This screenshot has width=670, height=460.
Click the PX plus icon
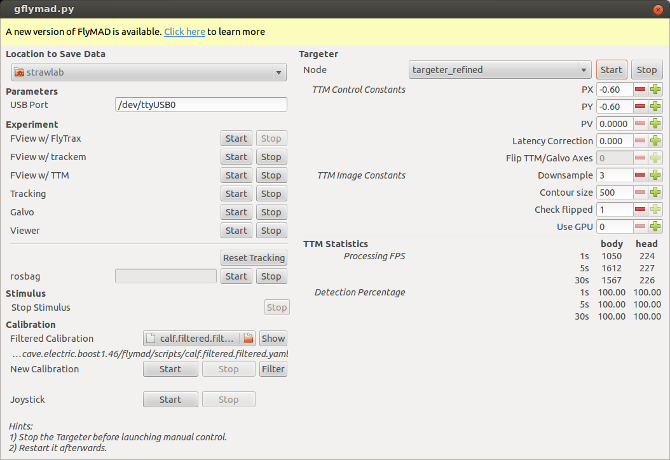(655, 89)
